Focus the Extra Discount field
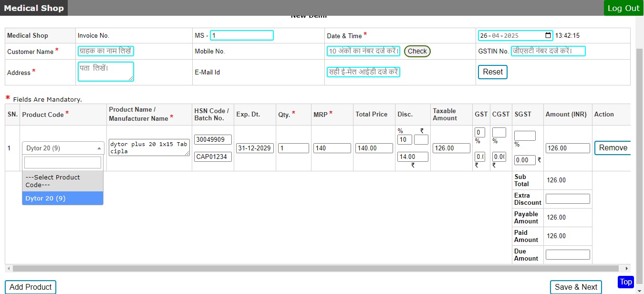 coord(568,199)
